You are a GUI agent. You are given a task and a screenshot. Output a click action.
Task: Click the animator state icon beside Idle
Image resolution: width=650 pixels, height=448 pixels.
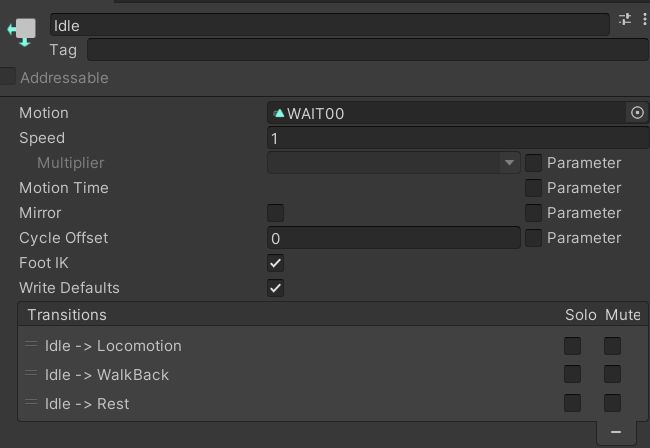pyautogui.click(x=22, y=31)
